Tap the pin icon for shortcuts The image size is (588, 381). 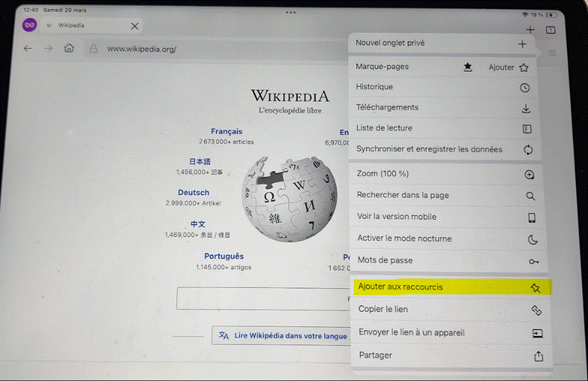click(535, 288)
